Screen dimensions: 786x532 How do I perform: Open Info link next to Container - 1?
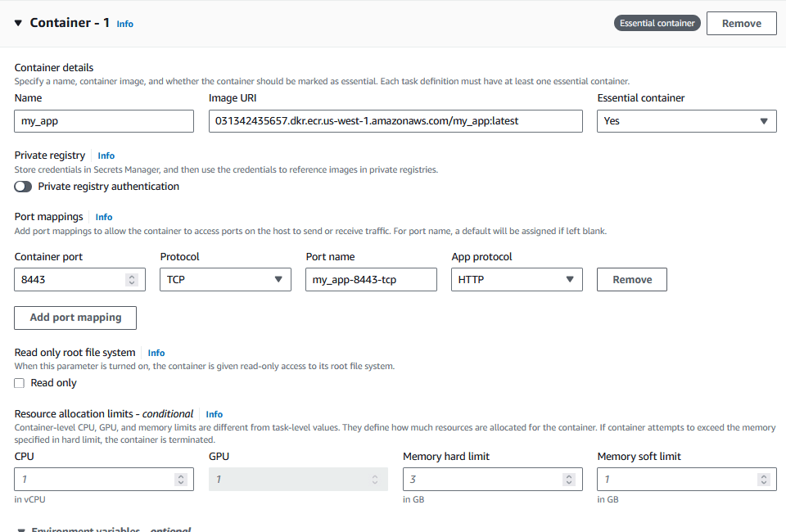point(124,24)
